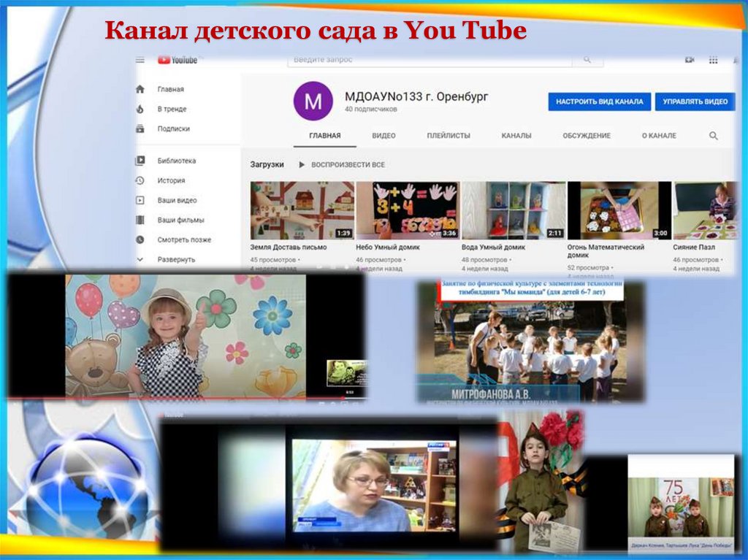Image resolution: width=748 pixels, height=560 pixels.
Task: Select Главная in the sidebar
Action: [170, 89]
